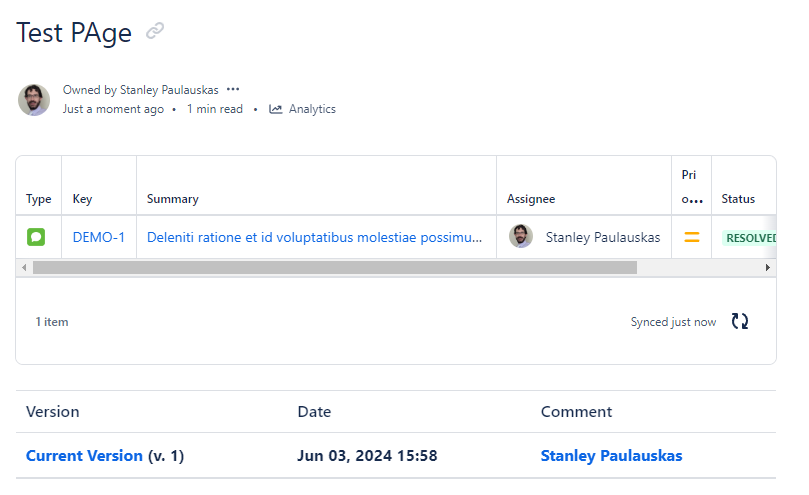The image size is (809, 495).
Task: Click the scroll right arrow of table
Action: [768, 267]
